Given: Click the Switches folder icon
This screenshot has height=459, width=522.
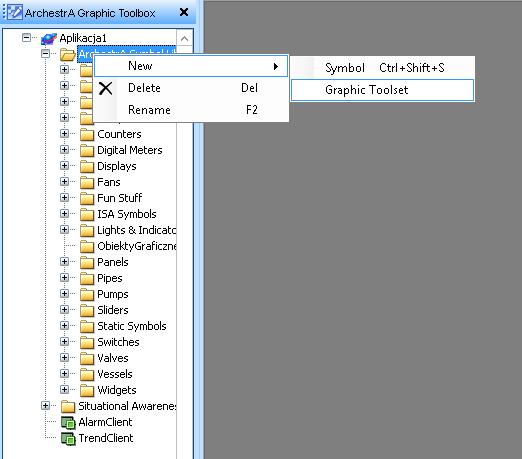Looking at the screenshot, I should pyautogui.click(x=87, y=342).
